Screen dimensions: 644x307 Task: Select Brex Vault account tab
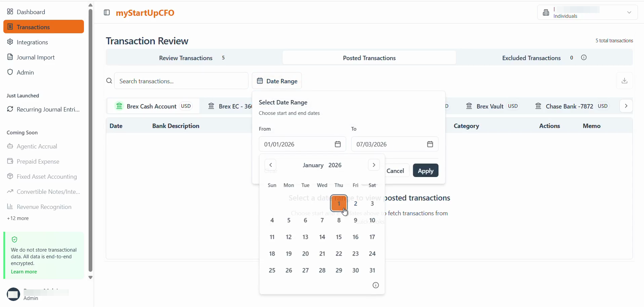492,106
